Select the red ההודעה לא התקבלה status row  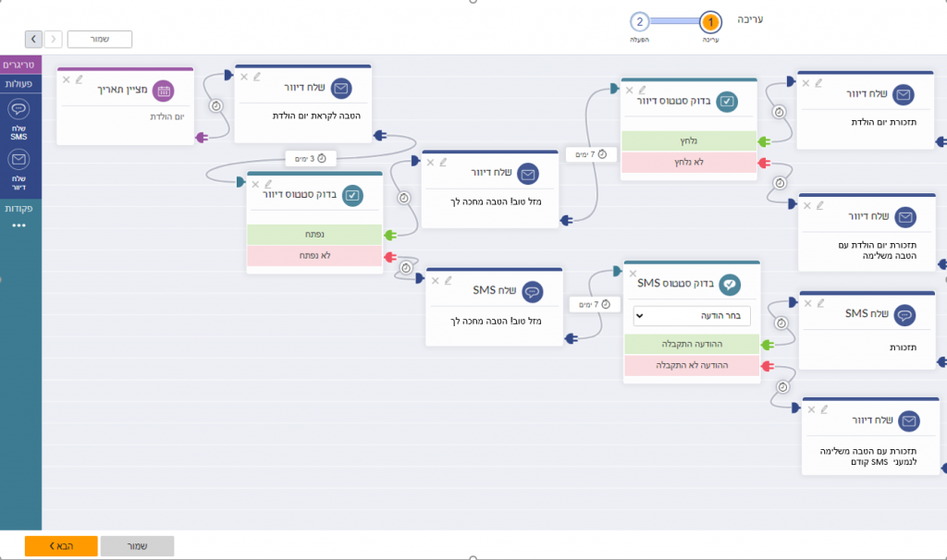click(x=692, y=365)
